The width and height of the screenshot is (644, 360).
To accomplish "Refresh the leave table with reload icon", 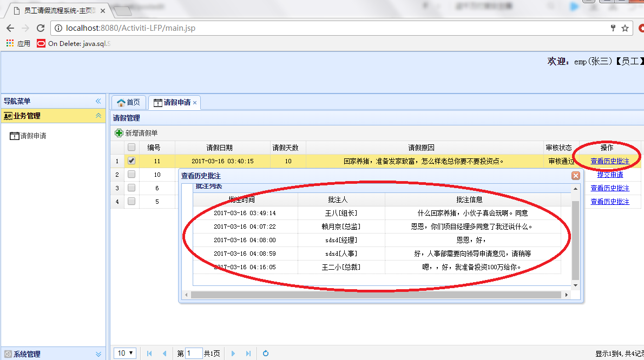I will [266, 354].
